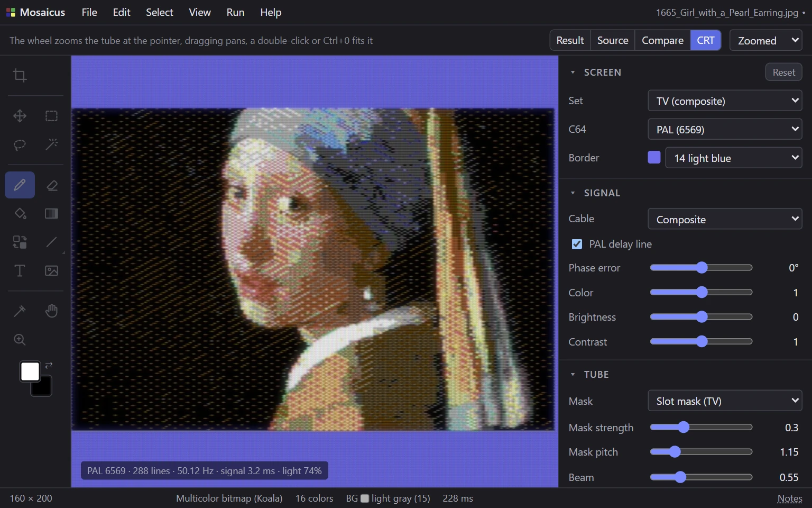Screen dimensions: 812x508
Task: Select the Zoom magnifier tool
Action: coord(20,340)
